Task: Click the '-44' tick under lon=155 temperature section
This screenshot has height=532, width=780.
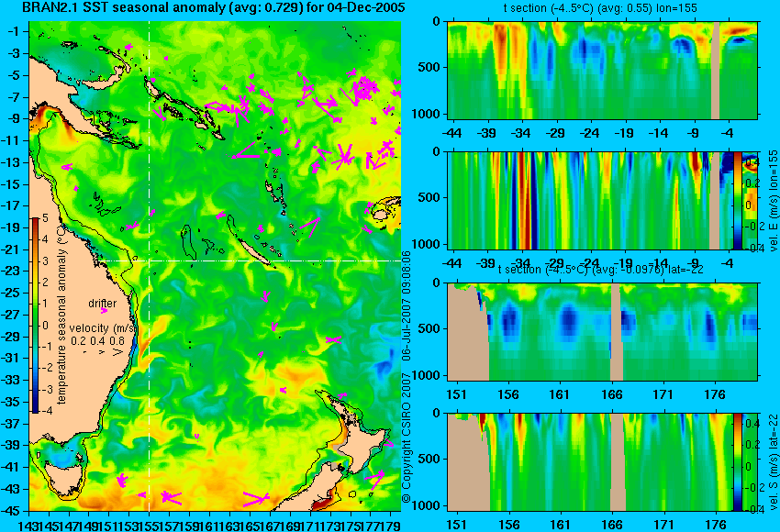Action: click(452, 133)
